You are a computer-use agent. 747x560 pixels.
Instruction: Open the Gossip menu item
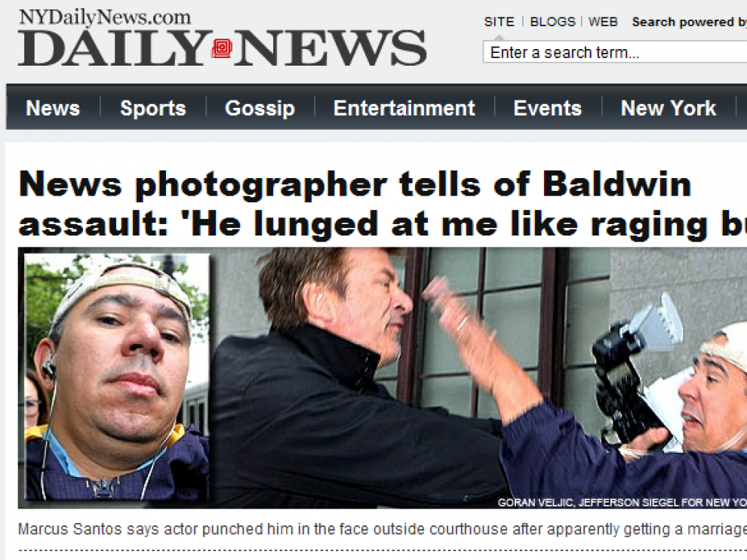pyautogui.click(x=260, y=108)
